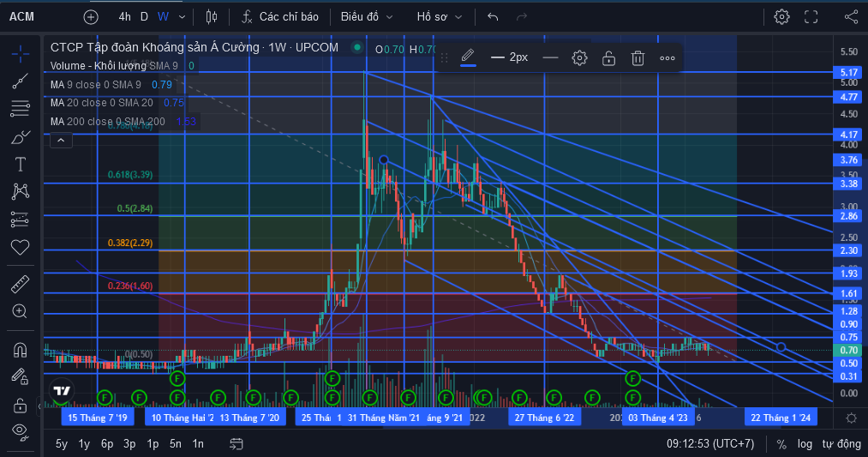This screenshot has width=868, height=457.
Task: Collapse the indicator legend with the chevron
Action: tap(61, 141)
